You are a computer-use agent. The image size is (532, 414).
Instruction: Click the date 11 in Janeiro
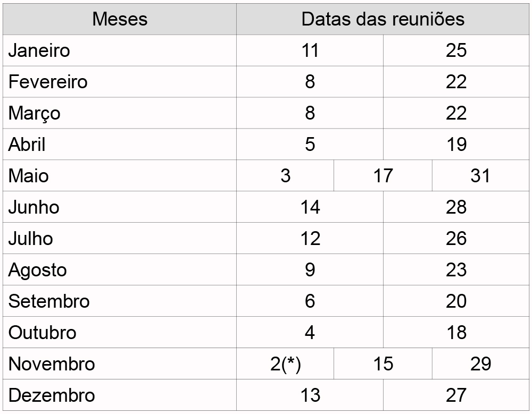point(310,50)
